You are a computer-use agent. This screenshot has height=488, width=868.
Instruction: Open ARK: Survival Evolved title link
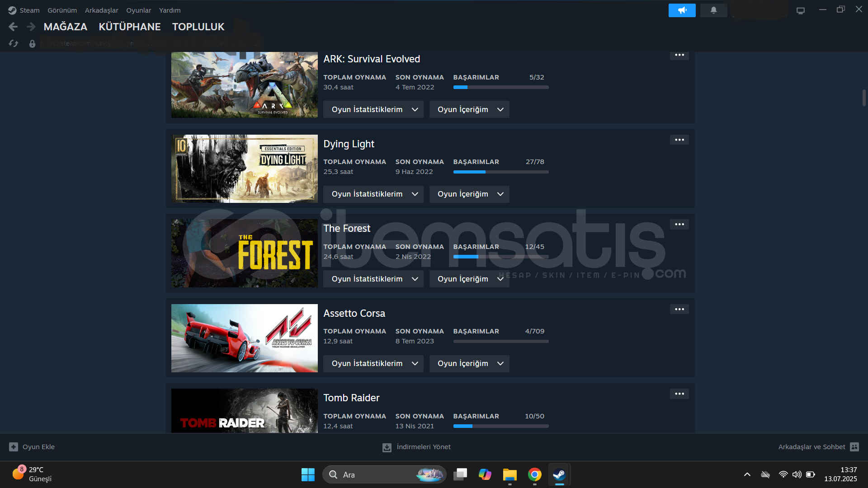click(372, 59)
